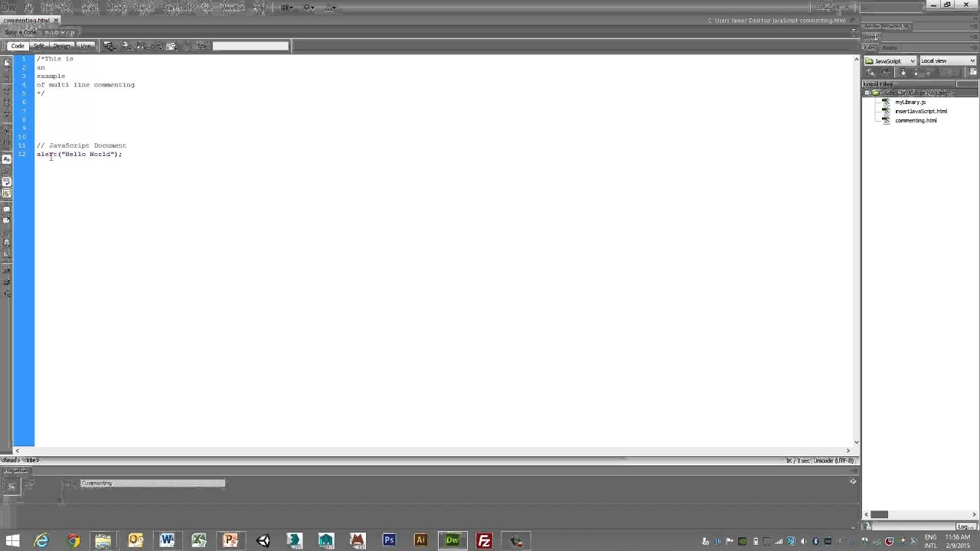Switch to Design view
Screen dimensions: 980x551
click(x=61, y=46)
